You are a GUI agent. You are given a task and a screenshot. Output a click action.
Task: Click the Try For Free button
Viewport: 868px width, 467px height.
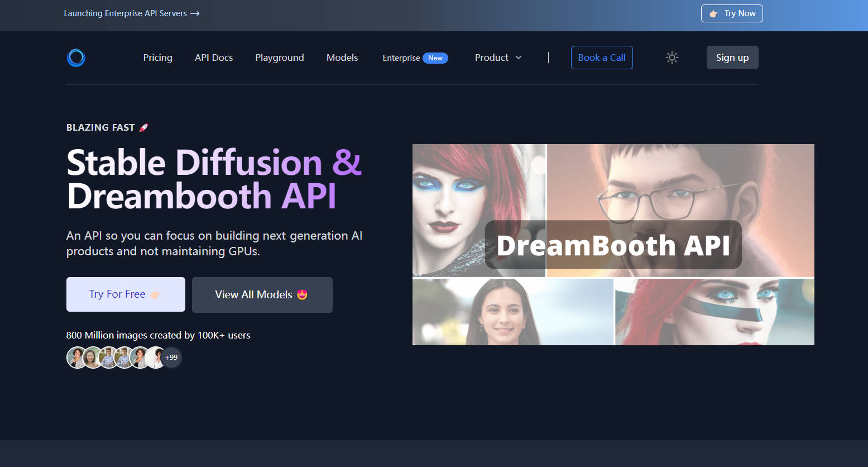tap(126, 294)
